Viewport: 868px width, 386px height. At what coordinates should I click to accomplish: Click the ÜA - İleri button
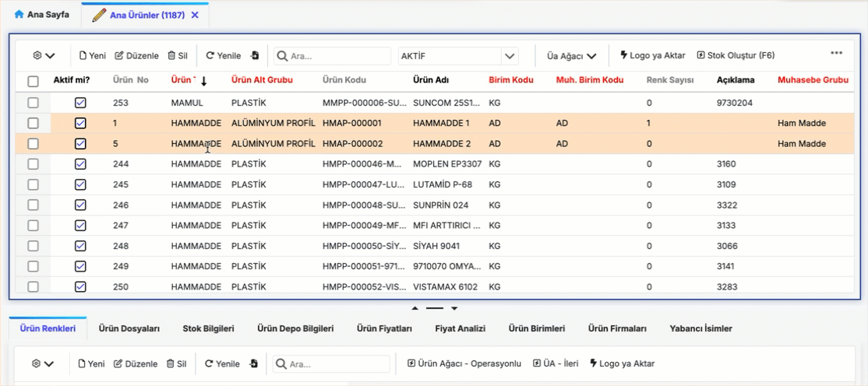pos(556,364)
